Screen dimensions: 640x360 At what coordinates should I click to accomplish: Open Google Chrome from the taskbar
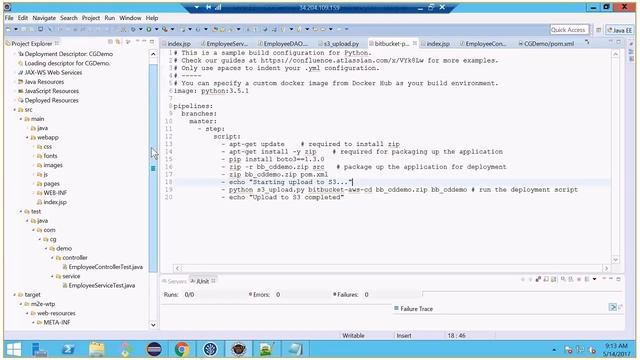[182, 350]
